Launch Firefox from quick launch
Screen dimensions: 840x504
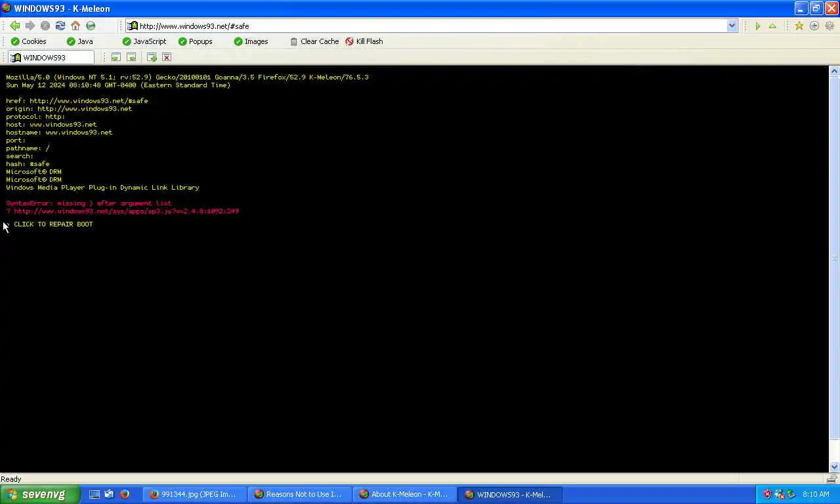[x=124, y=495]
